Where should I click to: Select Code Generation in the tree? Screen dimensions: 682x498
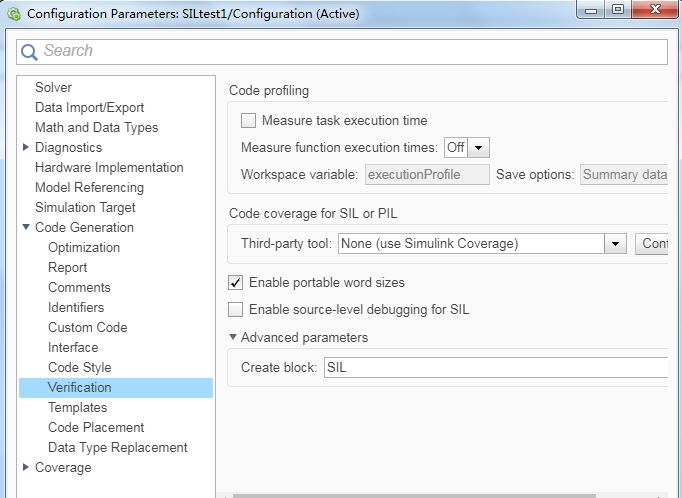[x=84, y=227]
